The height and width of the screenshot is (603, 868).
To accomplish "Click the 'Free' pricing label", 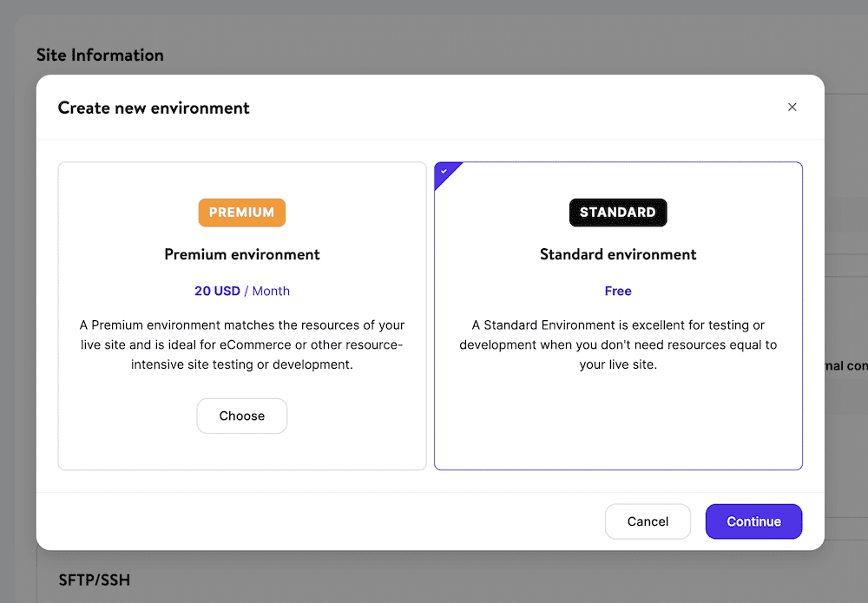I will coord(618,291).
